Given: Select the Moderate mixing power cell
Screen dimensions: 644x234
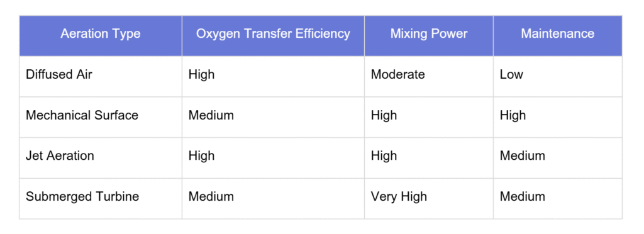Looking at the screenshot, I should [429, 76].
